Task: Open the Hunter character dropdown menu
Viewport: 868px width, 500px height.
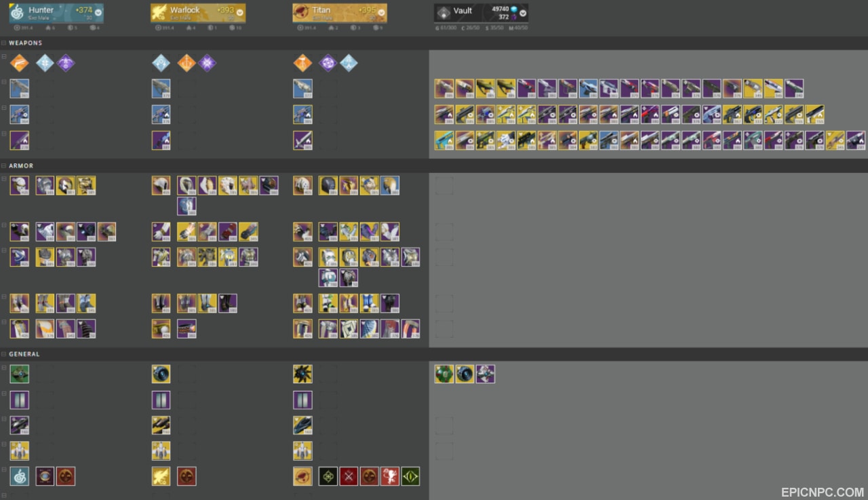Action: 98,12
